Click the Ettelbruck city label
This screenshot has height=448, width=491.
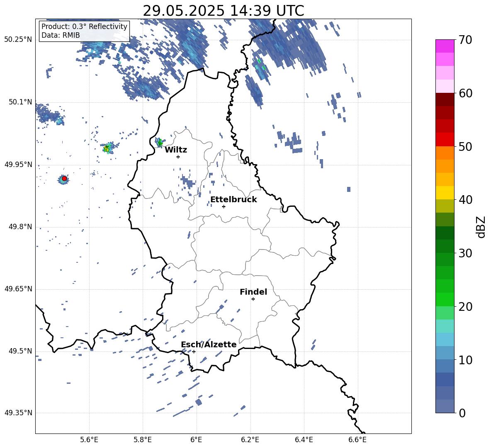coord(233,200)
